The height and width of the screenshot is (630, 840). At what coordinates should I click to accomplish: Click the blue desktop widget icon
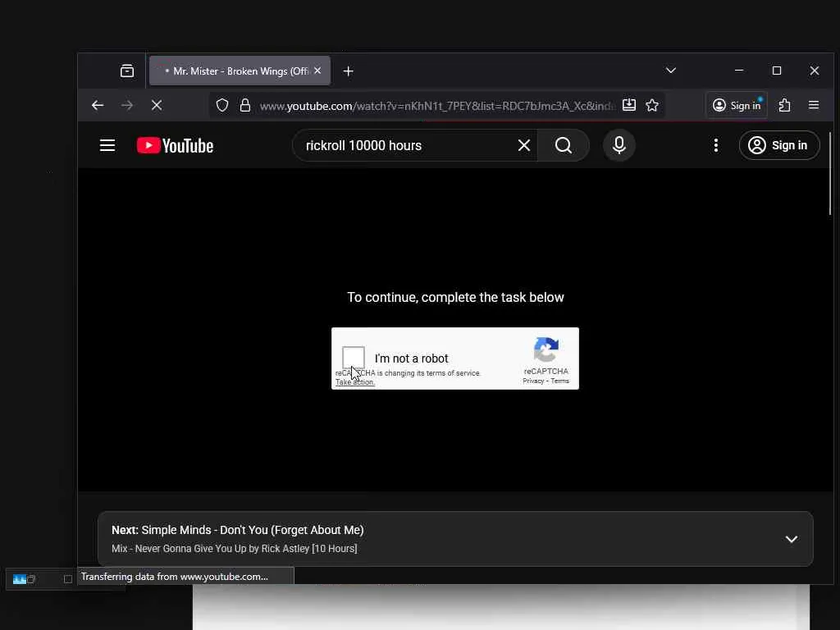tap(20, 579)
